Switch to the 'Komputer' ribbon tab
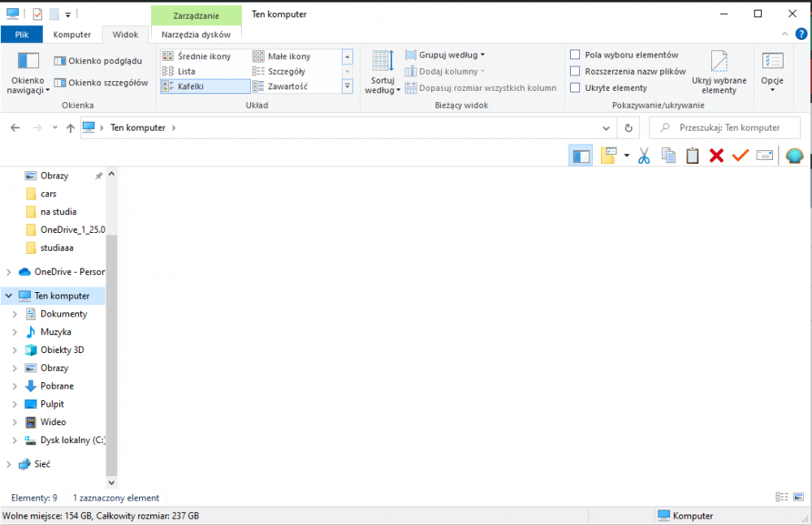This screenshot has height=525, width=812. coord(72,35)
